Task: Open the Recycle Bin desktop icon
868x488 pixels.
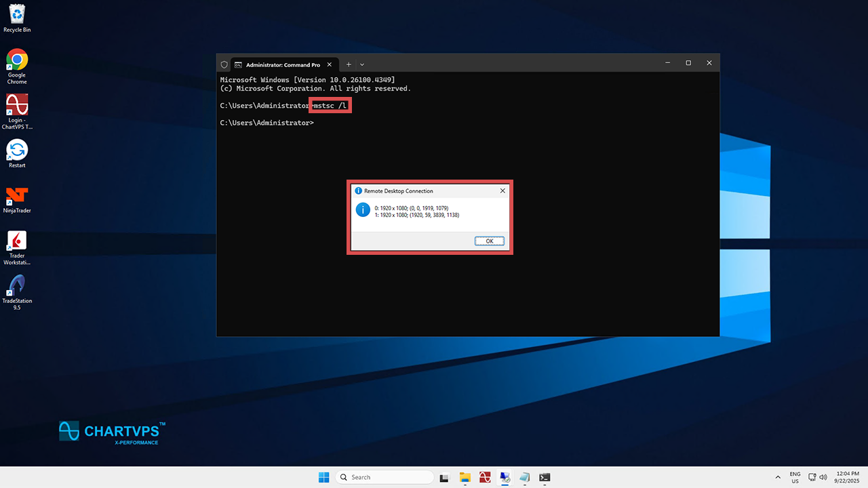Action: pos(17,17)
